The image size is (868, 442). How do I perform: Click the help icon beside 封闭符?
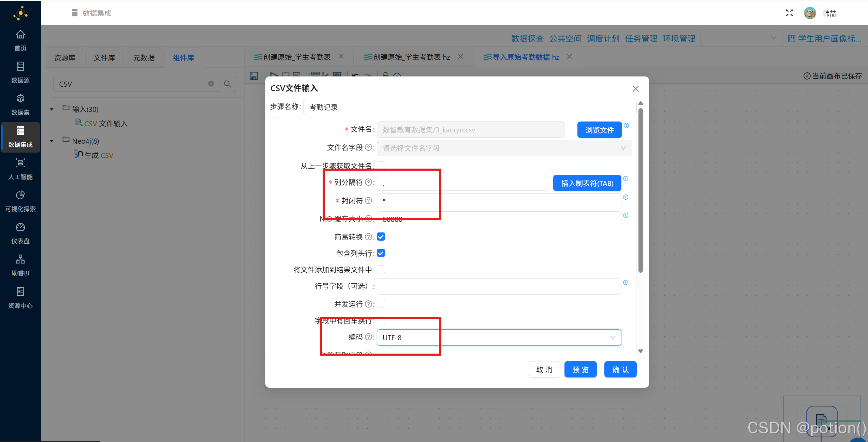click(x=368, y=201)
